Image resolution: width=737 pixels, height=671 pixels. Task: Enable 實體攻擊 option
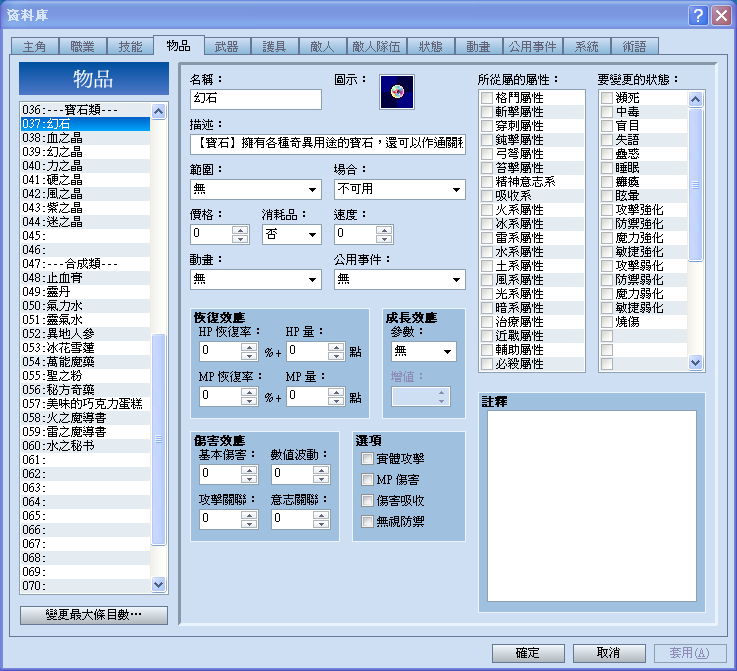367,459
